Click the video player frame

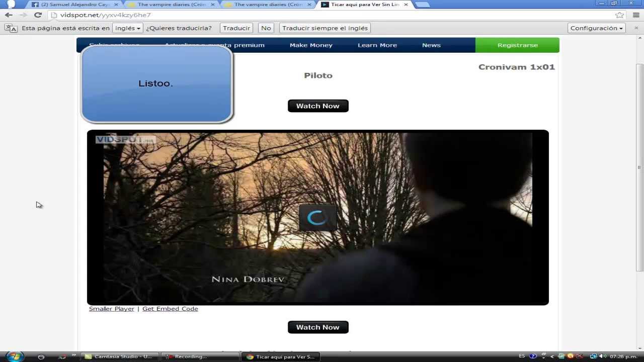point(318,217)
